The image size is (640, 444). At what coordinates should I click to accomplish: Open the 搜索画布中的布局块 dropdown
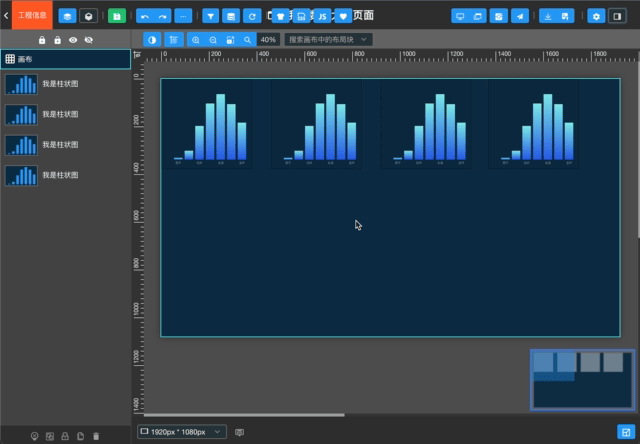pyautogui.click(x=328, y=40)
